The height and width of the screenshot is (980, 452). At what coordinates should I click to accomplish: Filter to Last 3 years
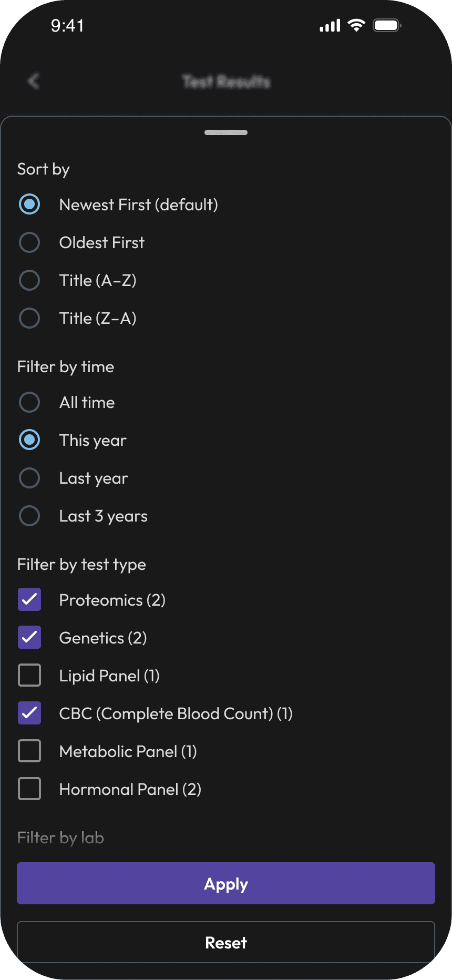(x=29, y=516)
